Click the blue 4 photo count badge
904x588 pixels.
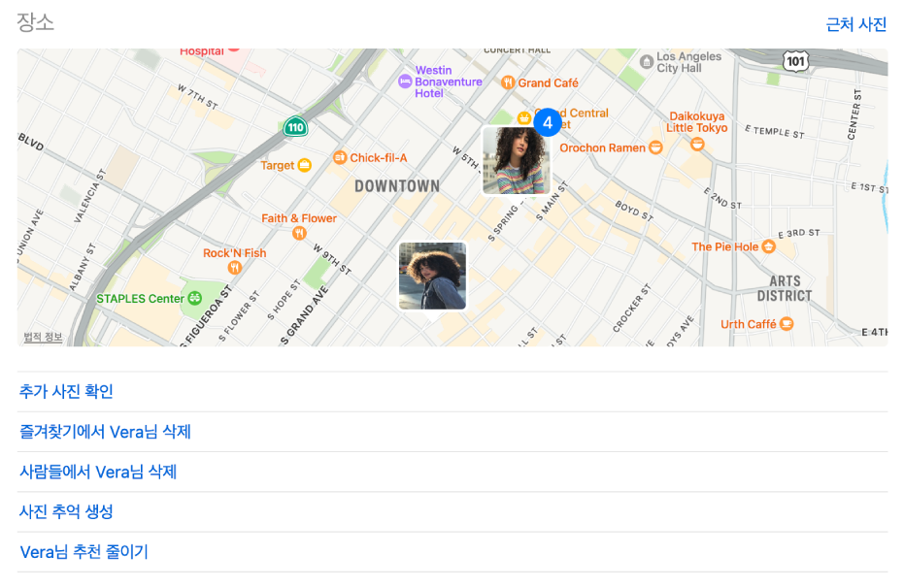tap(548, 122)
